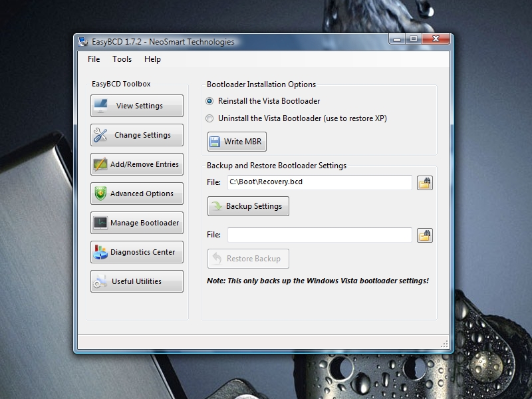Select Reinstall the Vista Bootloader option

tap(263, 101)
